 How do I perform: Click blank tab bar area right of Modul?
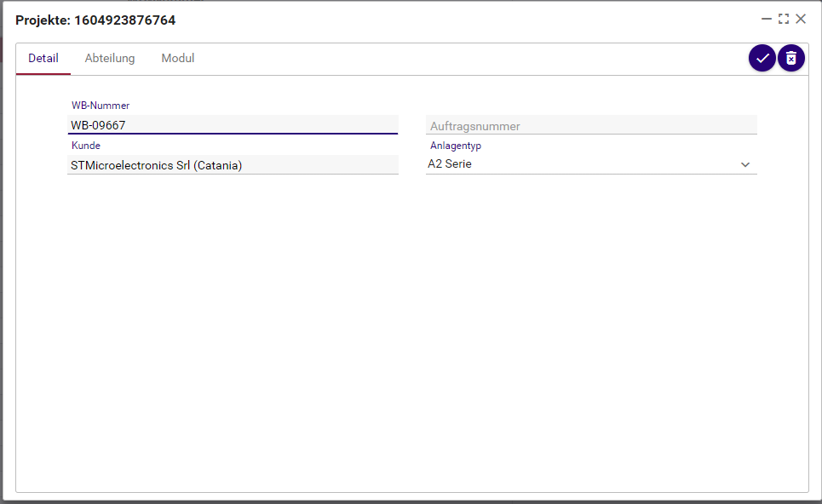point(468,59)
